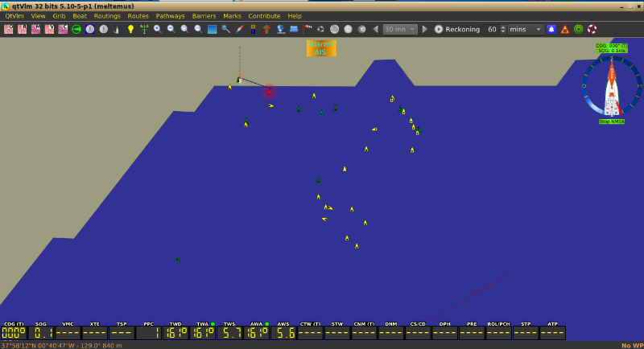Screen dimensions: 644x349
Task: Click the orange Alarm AIS banner
Action: point(321,48)
